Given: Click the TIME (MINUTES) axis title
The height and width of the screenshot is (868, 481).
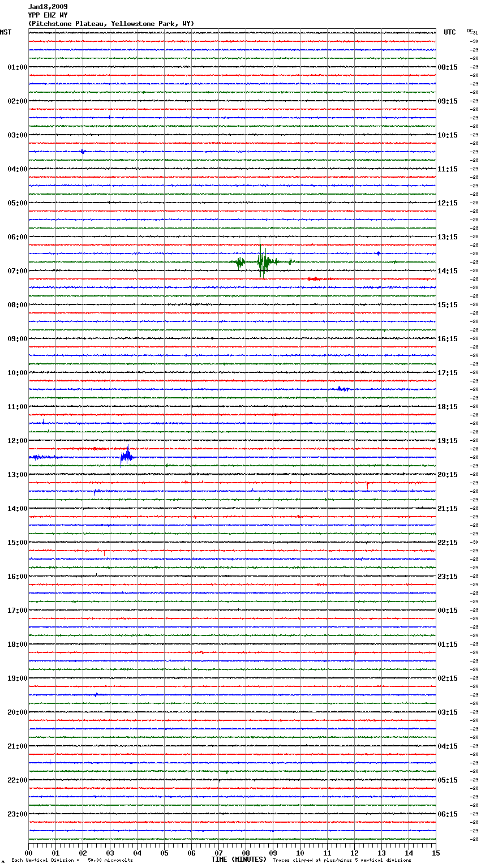Looking at the screenshot, I should coord(239,860).
